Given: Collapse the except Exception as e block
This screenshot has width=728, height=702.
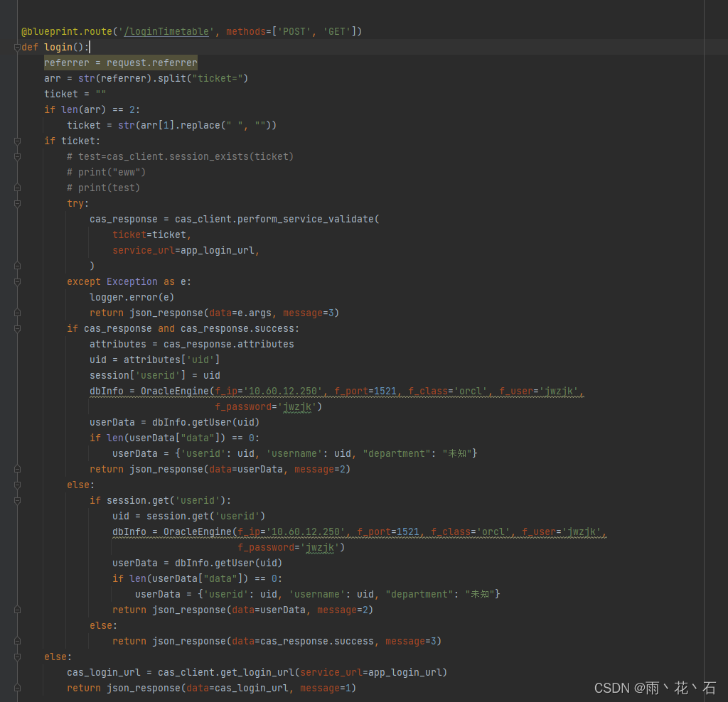Looking at the screenshot, I should coord(16,281).
